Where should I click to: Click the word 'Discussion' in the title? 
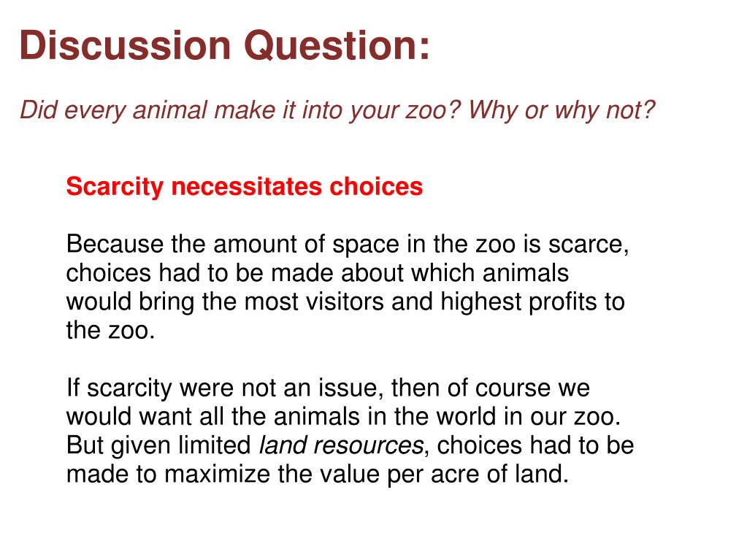coord(126,46)
